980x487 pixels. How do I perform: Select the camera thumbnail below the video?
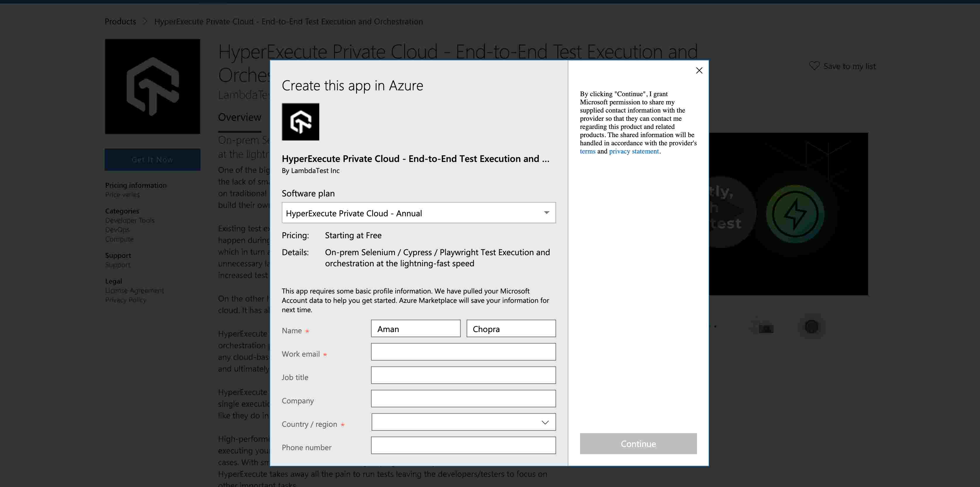click(x=765, y=327)
